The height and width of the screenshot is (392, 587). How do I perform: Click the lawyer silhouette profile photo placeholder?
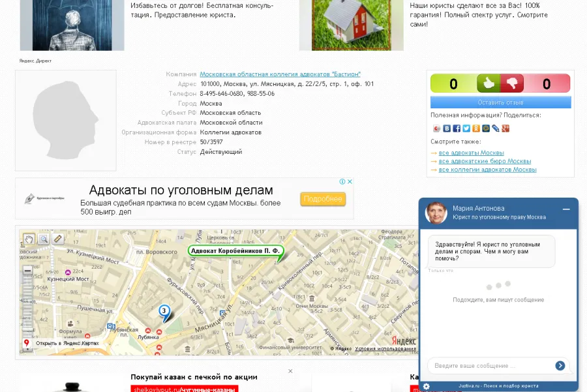[65, 120]
